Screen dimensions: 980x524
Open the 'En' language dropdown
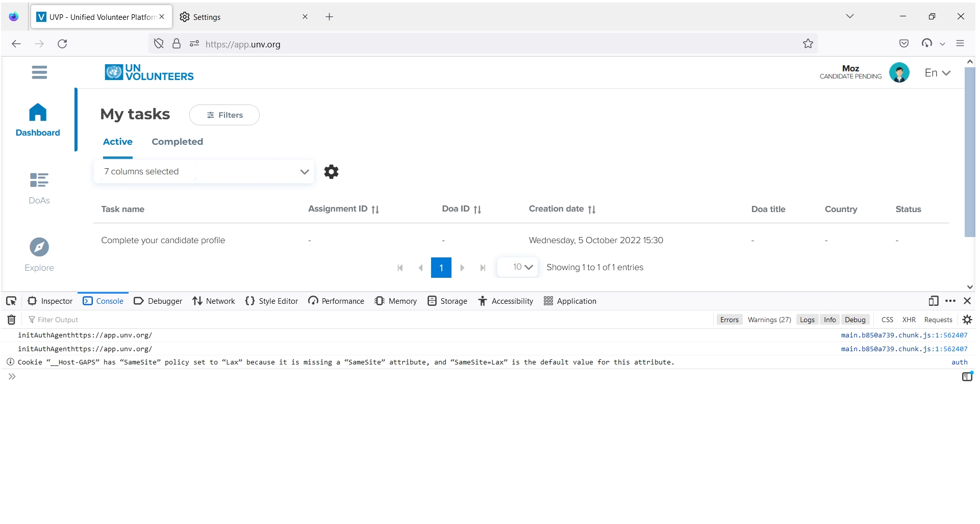tap(937, 72)
